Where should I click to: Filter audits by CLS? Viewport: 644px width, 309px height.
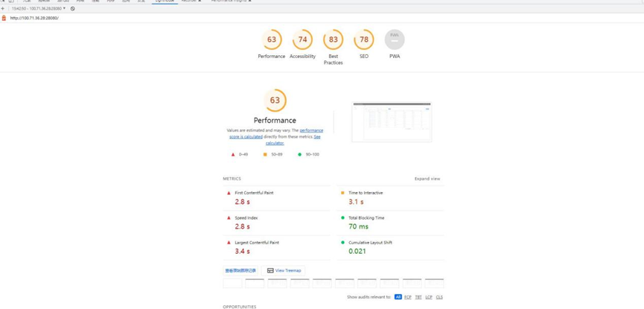coord(439,296)
